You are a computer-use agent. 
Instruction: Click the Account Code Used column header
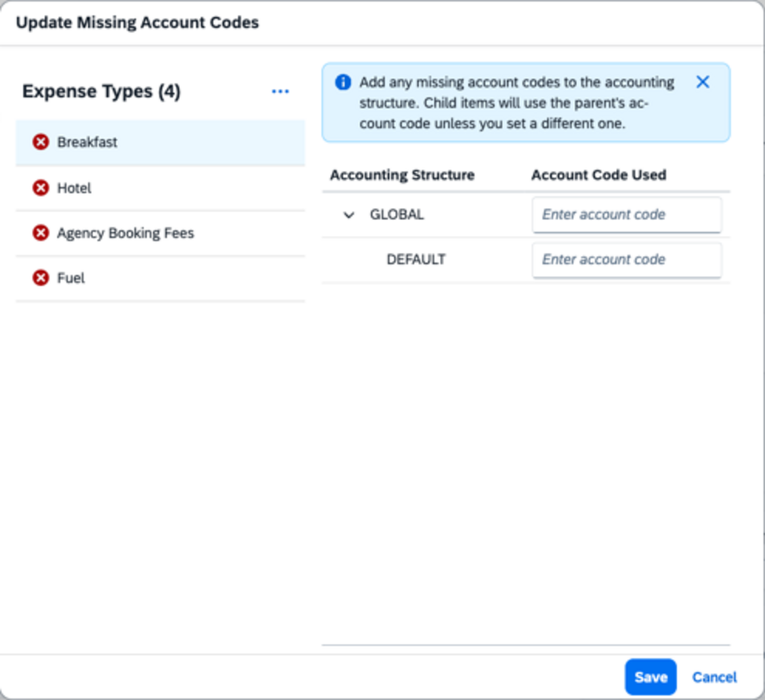(x=598, y=175)
